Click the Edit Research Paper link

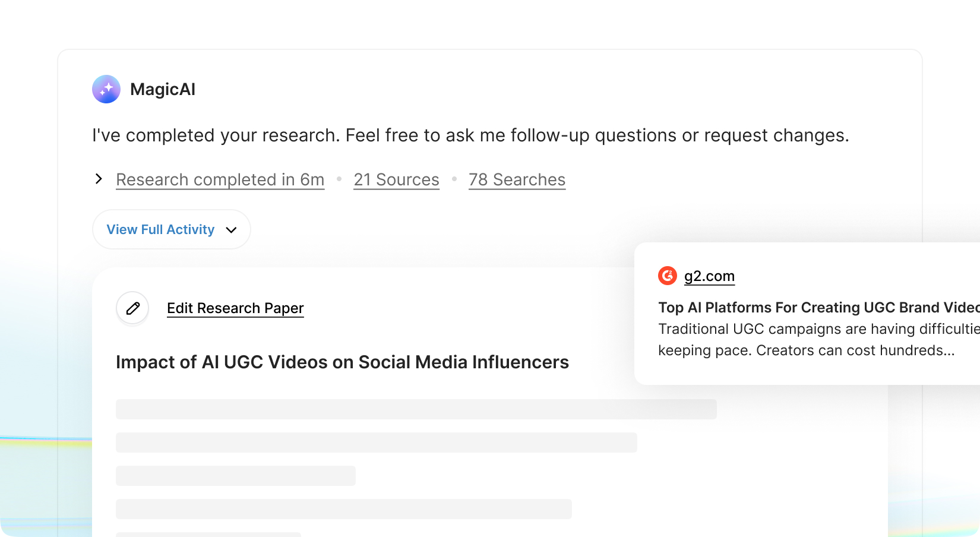point(235,308)
